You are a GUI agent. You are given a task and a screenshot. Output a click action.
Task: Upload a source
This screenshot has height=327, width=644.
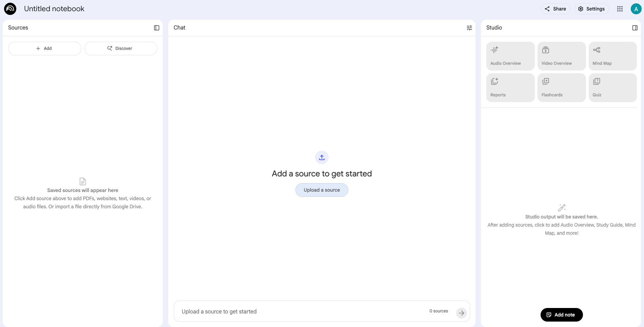(x=321, y=190)
